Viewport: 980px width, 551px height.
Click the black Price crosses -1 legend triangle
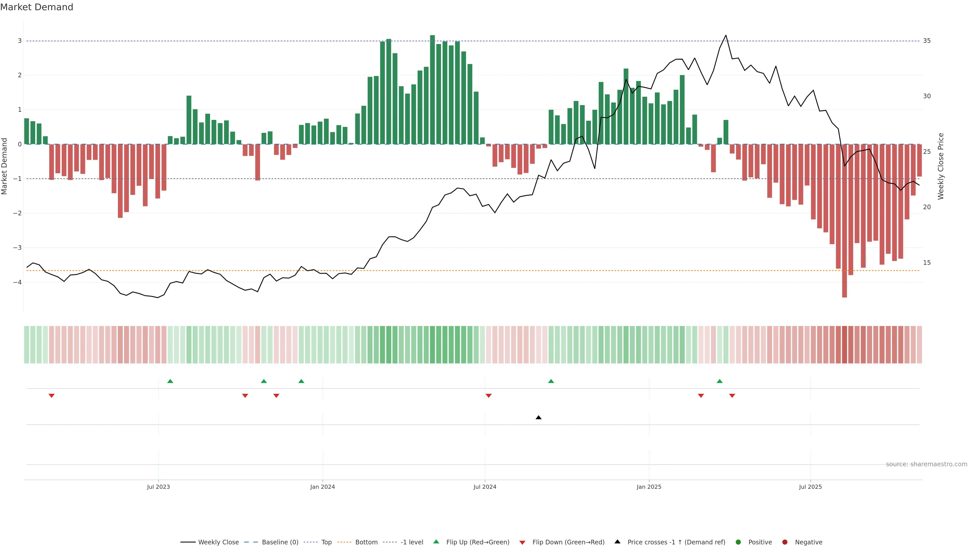[x=617, y=542]
